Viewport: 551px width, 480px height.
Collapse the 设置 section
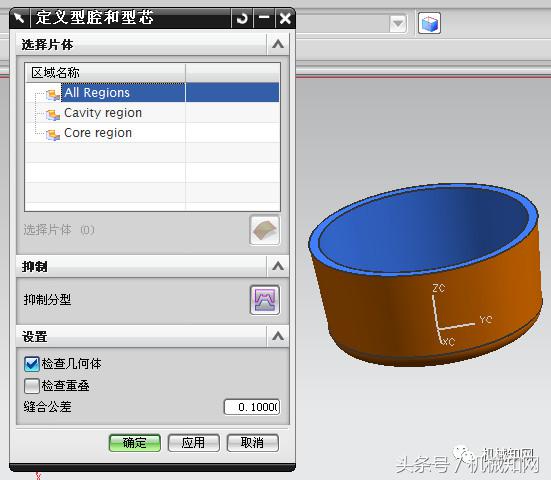278,336
